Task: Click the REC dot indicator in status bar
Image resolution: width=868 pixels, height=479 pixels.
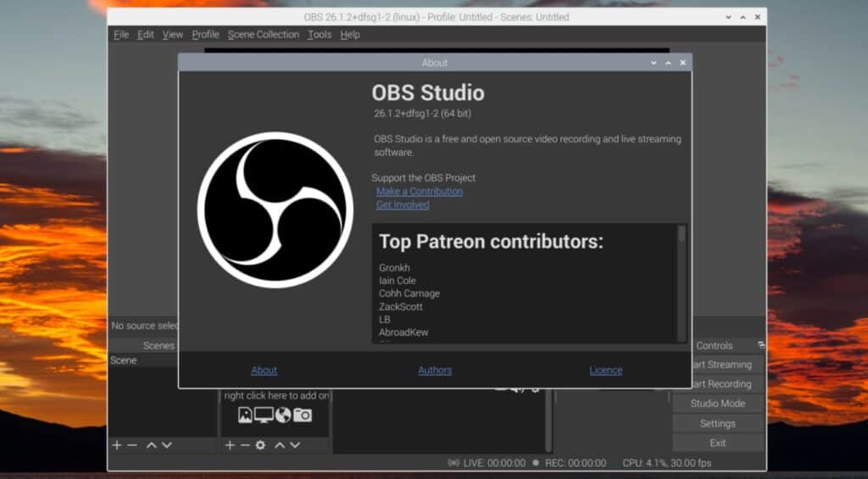Action: click(536, 463)
